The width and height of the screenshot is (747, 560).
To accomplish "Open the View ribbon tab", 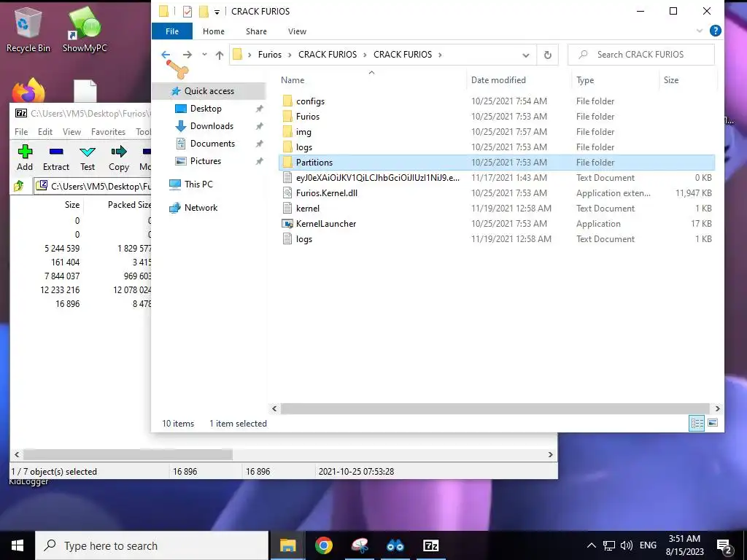I will point(298,31).
